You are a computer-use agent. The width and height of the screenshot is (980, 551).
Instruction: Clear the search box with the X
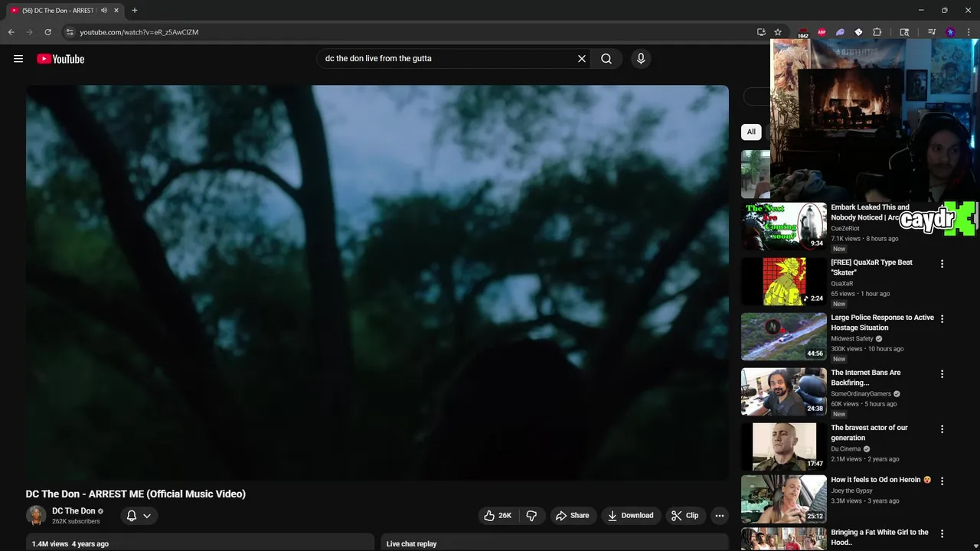582,59
